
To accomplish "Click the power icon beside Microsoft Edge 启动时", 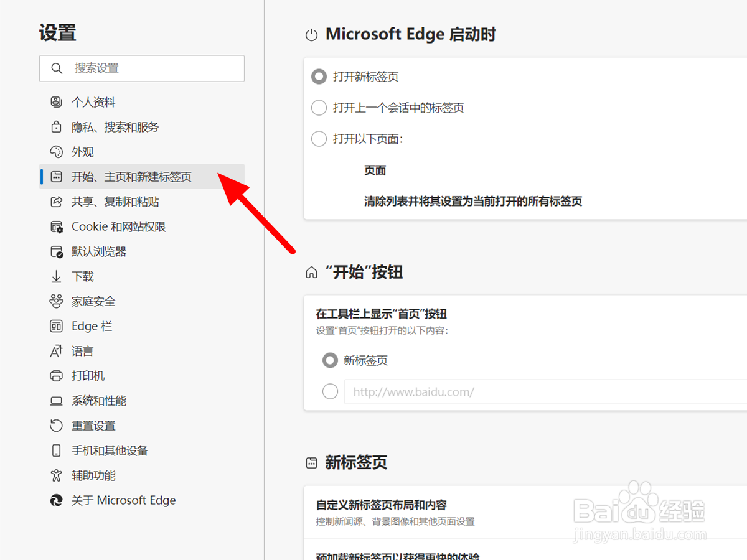I will (x=312, y=35).
